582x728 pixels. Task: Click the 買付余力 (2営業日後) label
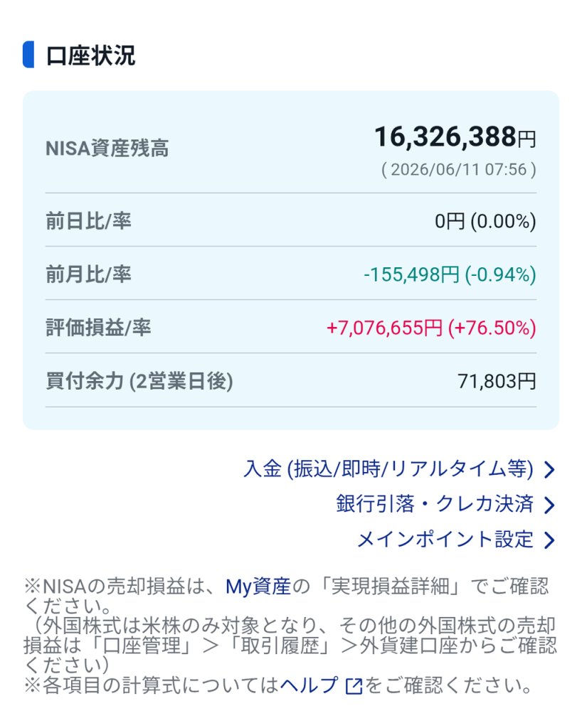point(139,381)
